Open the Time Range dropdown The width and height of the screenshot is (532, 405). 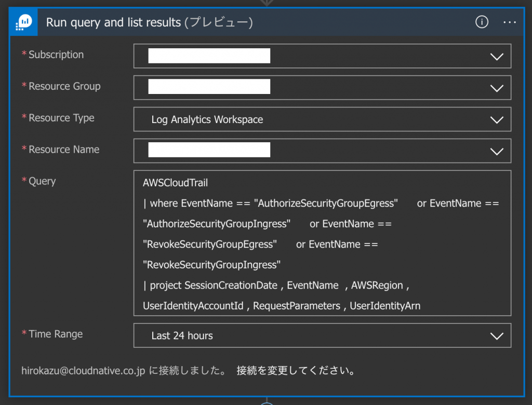tap(322, 335)
